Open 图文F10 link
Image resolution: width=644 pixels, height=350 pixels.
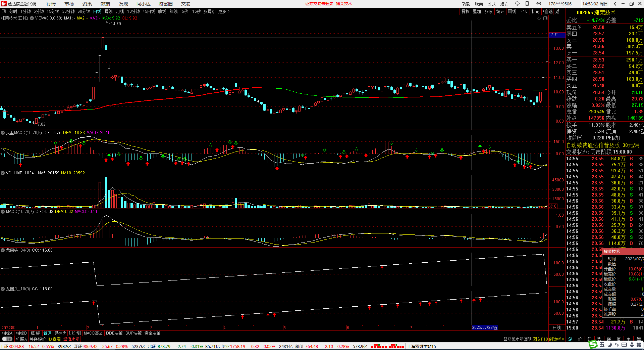[540, 339]
